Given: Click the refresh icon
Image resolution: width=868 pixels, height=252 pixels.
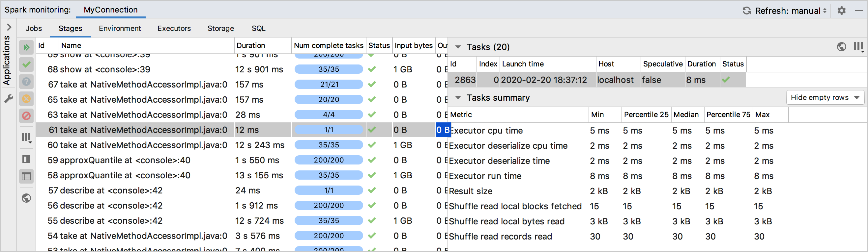Looking at the screenshot, I should pos(746,11).
